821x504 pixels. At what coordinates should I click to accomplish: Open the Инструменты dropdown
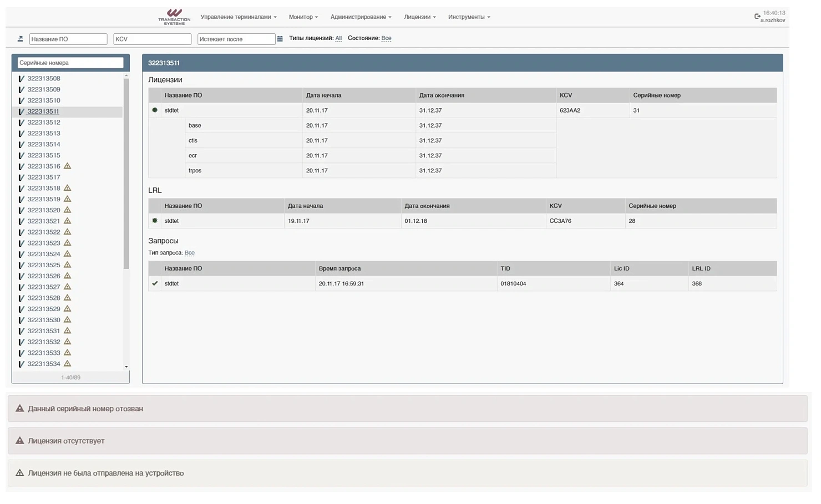(x=469, y=17)
